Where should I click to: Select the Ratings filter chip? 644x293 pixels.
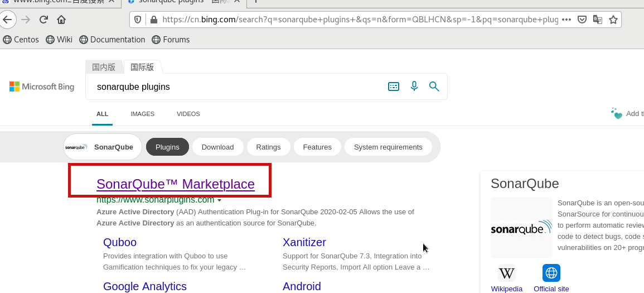tap(268, 147)
